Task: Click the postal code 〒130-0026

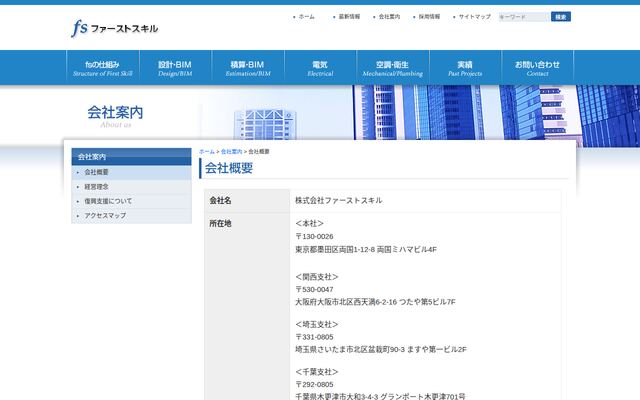Action: (x=314, y=236)
